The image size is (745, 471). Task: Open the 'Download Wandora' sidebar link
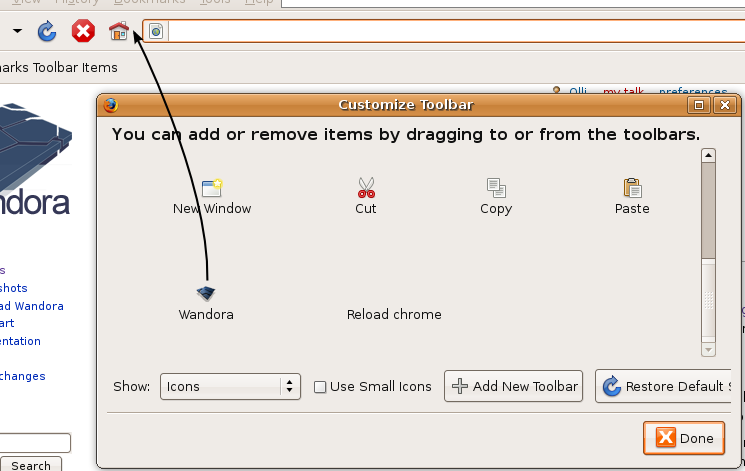(31, 306)
